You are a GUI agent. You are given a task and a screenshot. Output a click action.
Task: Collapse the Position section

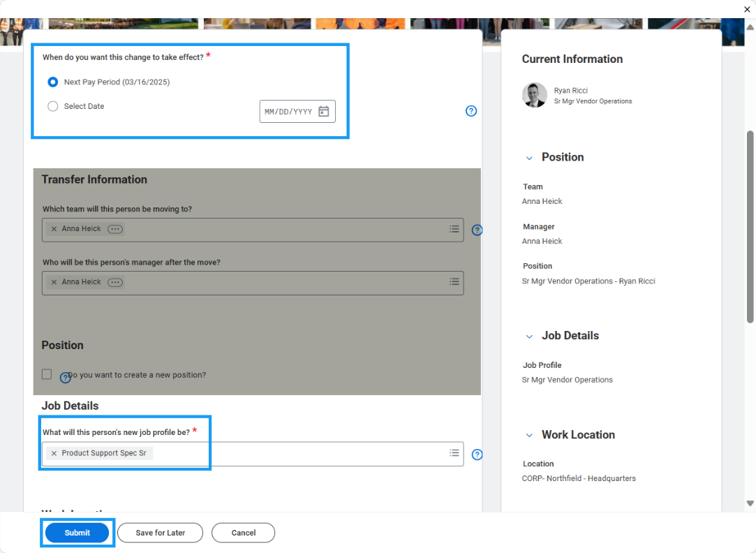(529, 157)
